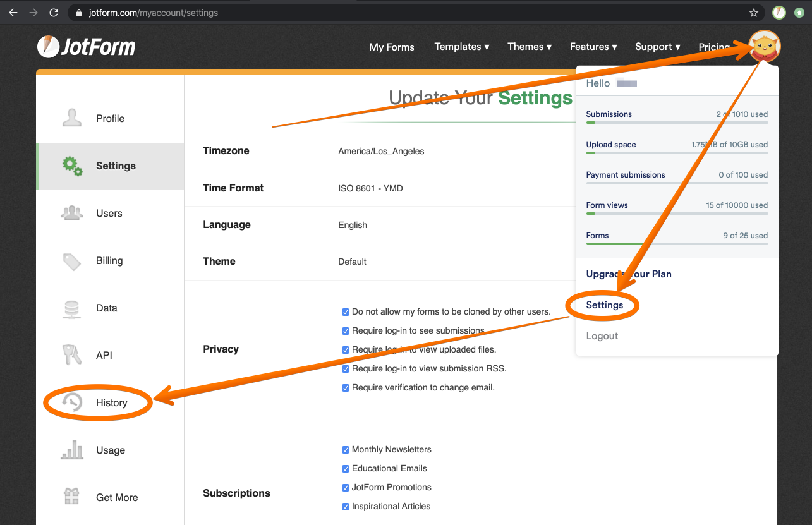Toggle 'Require log-in to view submission RSS'
Viewport: 812px width, 525px height.
pyautogui.click(x=346, y=369)
